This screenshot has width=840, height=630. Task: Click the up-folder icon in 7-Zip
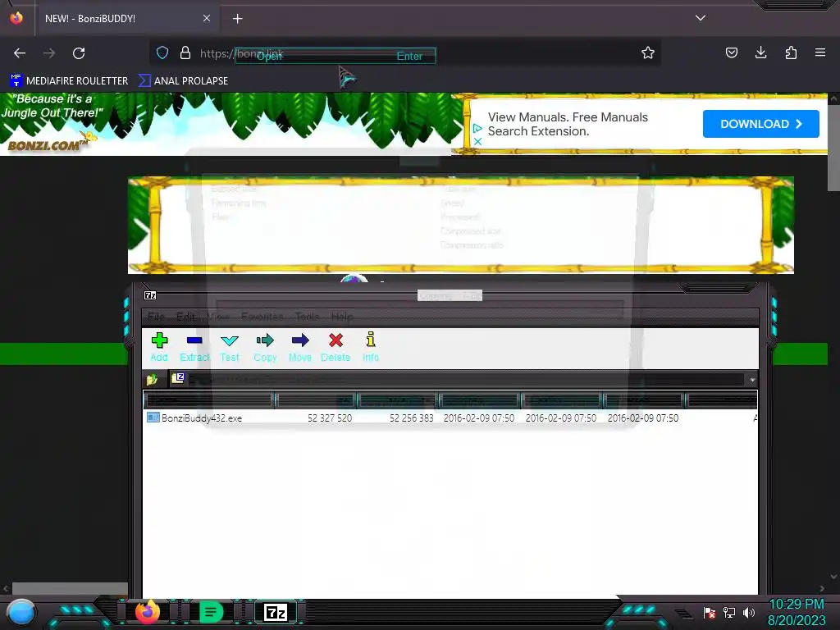pos(152,379)
